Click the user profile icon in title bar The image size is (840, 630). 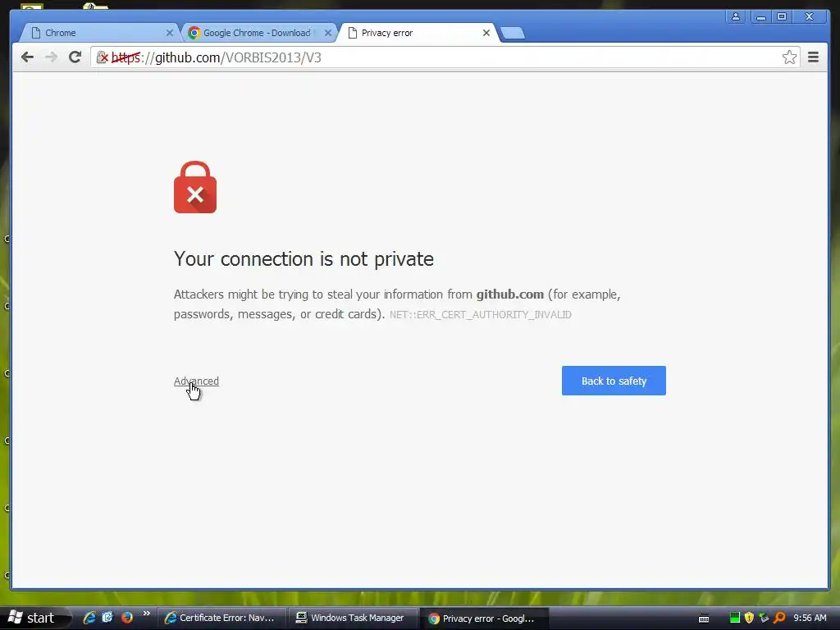[x=736, y=17]
